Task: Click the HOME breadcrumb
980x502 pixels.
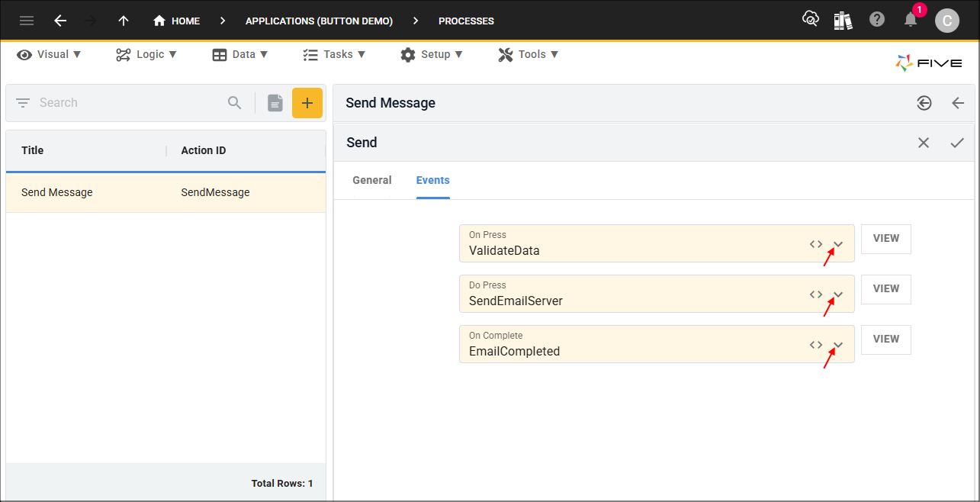Action: [x=176, y=21]
